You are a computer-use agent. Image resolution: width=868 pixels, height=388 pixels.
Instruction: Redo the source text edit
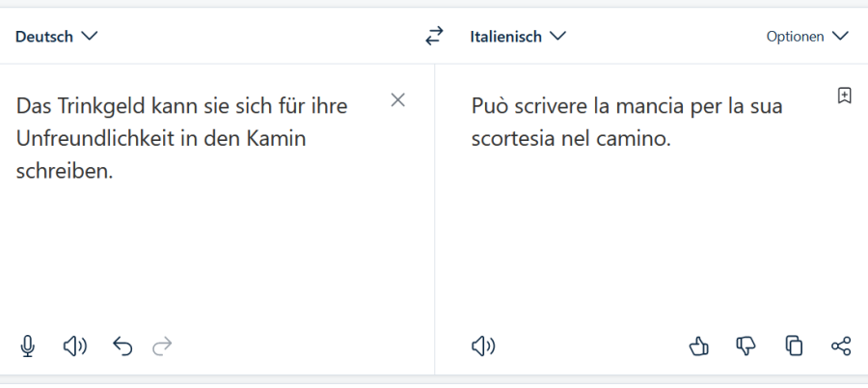pos(163,346)
